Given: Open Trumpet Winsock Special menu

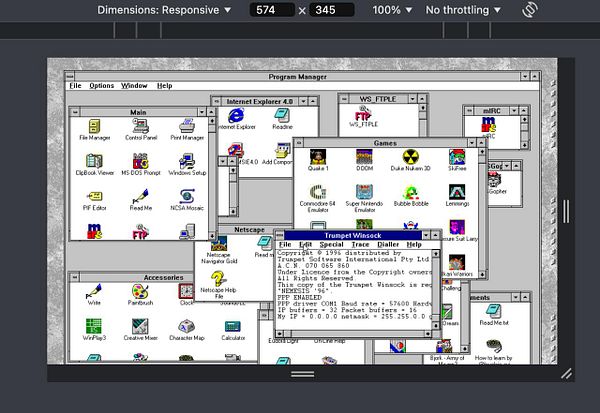Looking at the screenshot, I should [331, 244].
